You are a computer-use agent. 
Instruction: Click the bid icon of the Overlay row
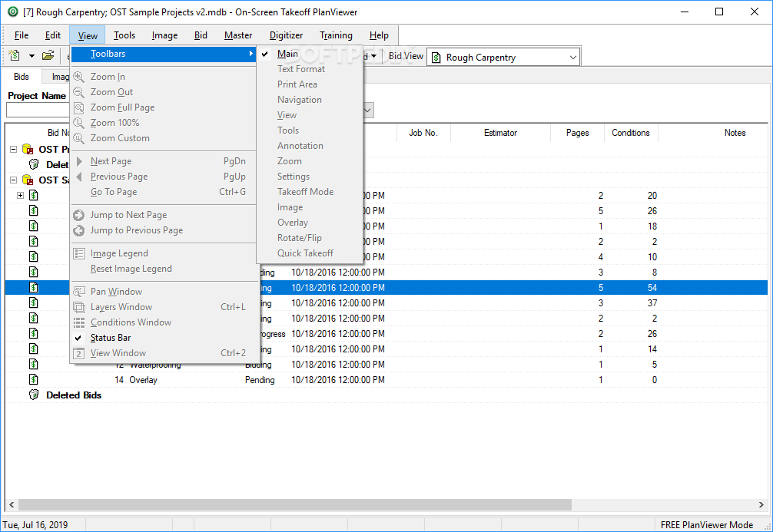tap(34, 380)
